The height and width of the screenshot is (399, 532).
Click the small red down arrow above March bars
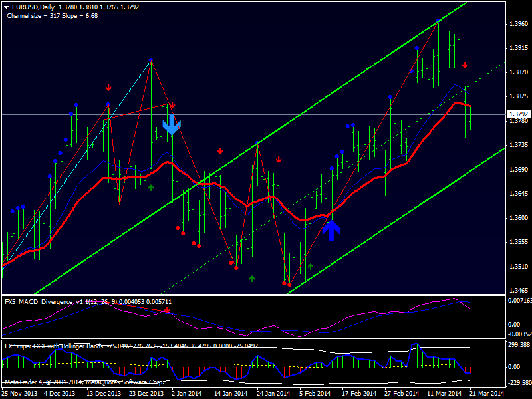click(465, 65)
